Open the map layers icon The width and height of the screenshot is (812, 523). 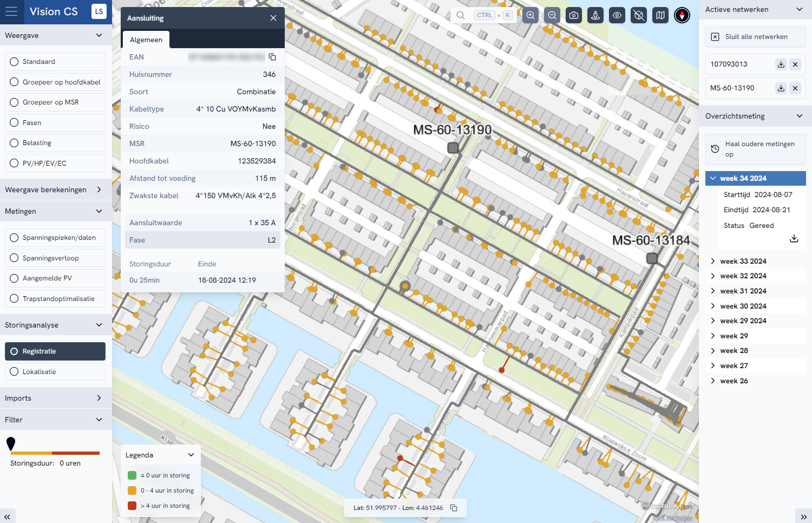click(660, 15)
